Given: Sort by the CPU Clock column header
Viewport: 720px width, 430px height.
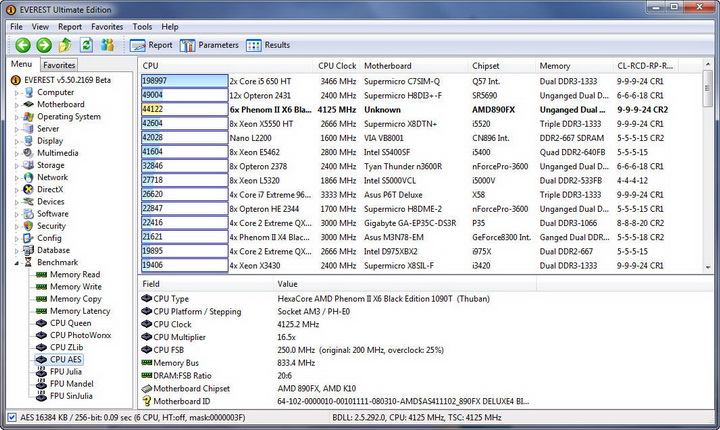Looking at the screenshot, I should coord(337,66).
